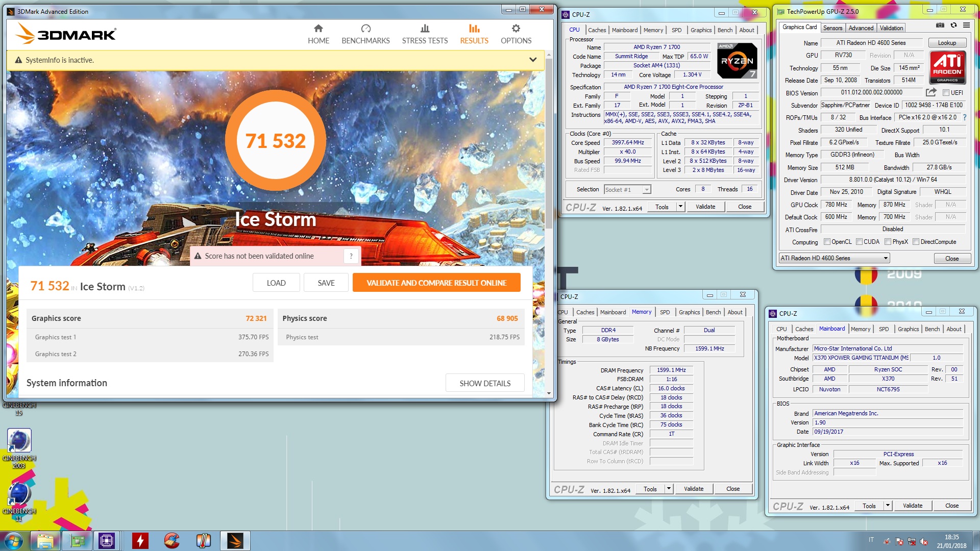Screen dimensions: 980x551
Task: Launch the thermometer temperature app from the taskbar
Action: pyautogui.click(x=204, y=541)
